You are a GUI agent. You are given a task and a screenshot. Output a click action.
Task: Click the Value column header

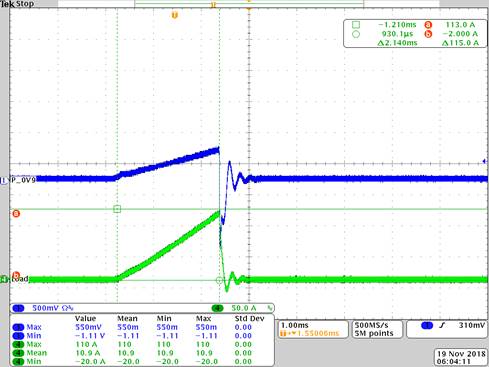click(x=85, y=319)
